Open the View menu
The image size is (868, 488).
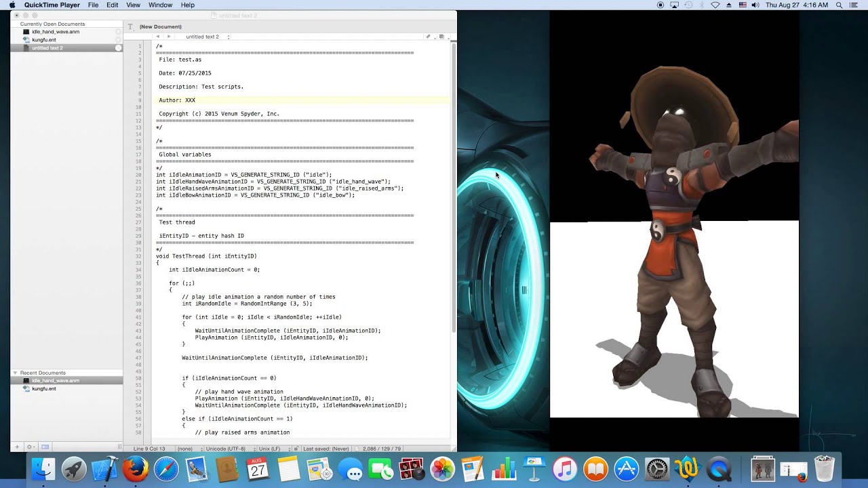[x=133, y=5]
